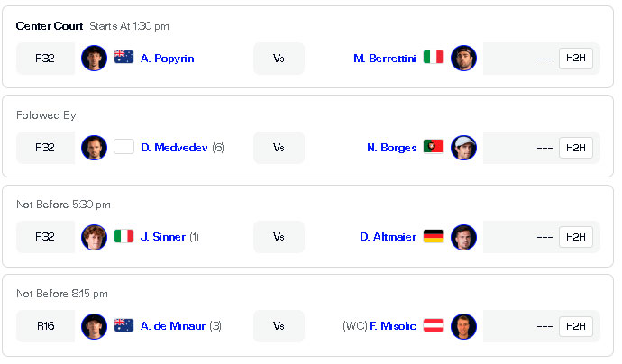This screenshot has width=622, height=364.
Task: Click N. Borges' player avatar
Action: pos(463,148)
